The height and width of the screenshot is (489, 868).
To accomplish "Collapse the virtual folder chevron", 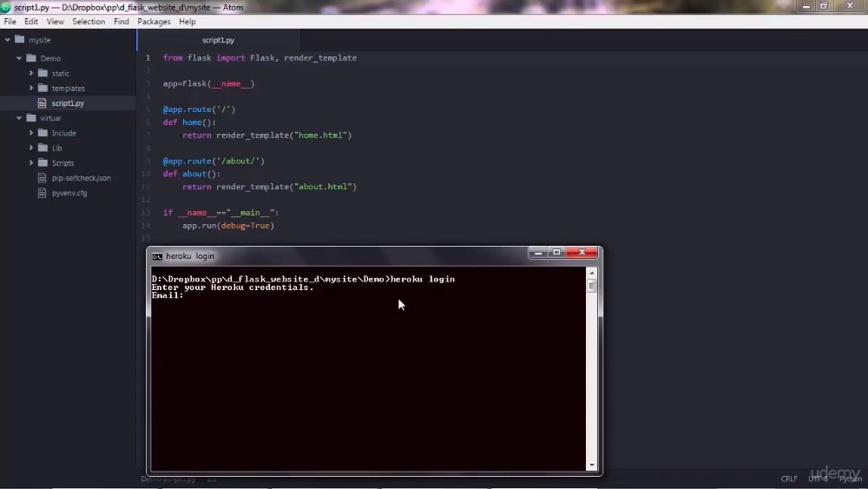I will [x=19, y=118].
